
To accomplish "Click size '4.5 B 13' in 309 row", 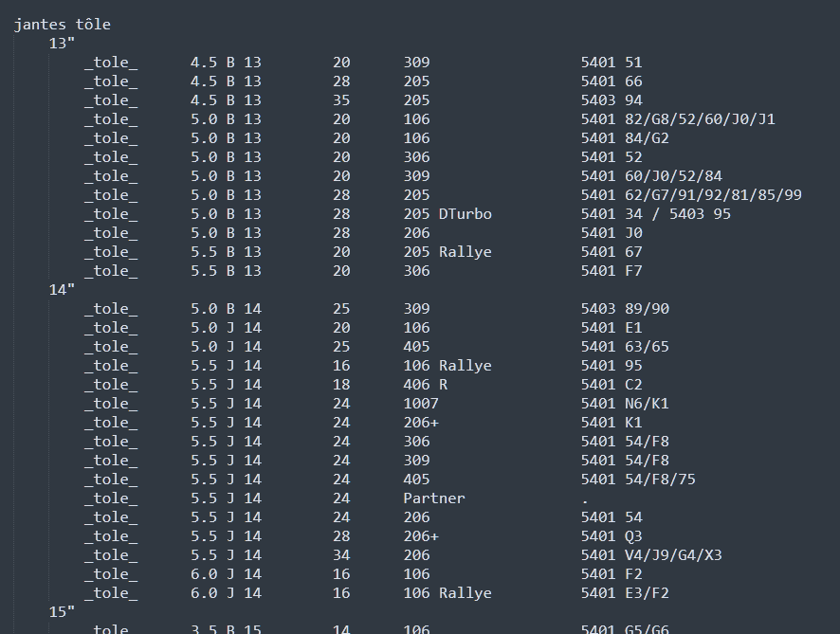I will 226,63.
